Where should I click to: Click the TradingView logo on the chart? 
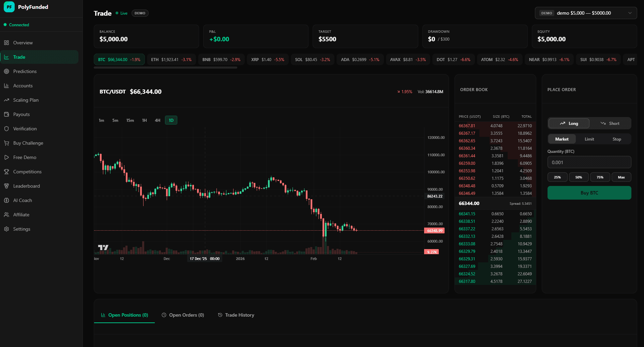click(x=103, y=248)
